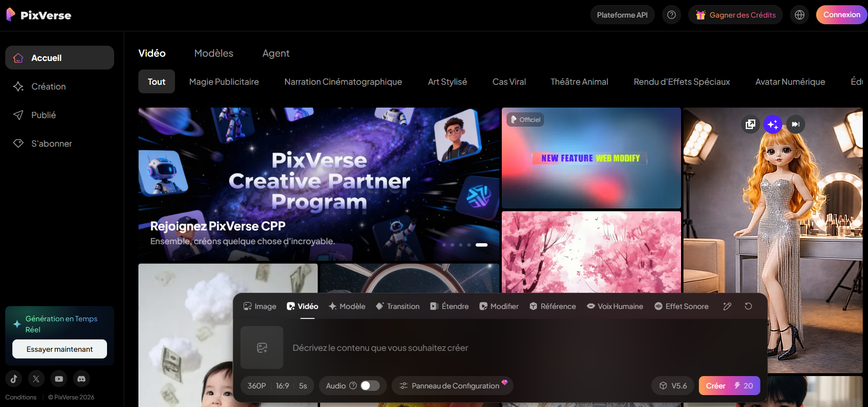The image size is (868, 407).
Task: Click the Officiel badge on video
Action: click(x=525, y=119)
